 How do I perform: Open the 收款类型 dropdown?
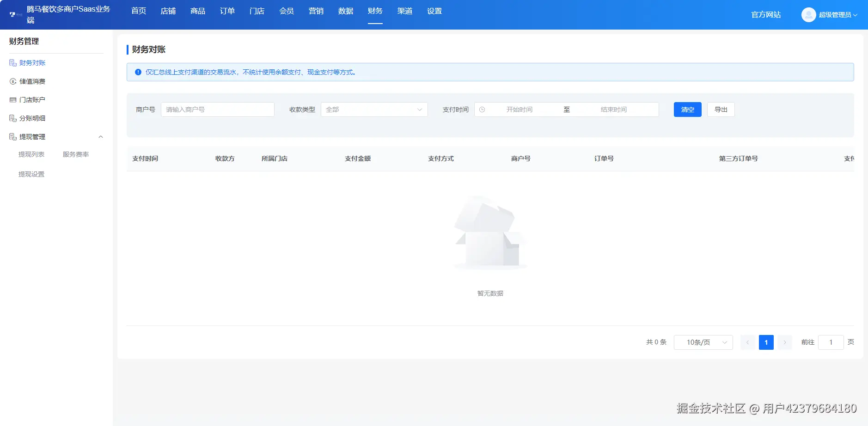tap(374, 110)
